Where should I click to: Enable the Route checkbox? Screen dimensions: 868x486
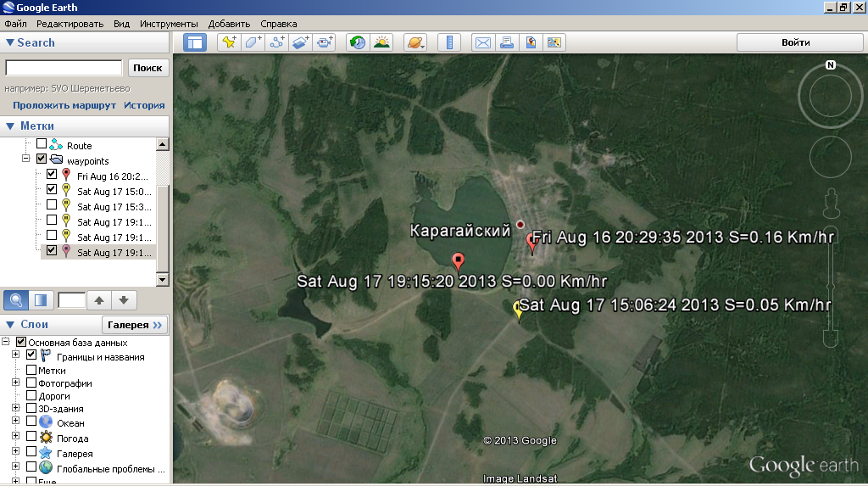[x=42, y=143]
